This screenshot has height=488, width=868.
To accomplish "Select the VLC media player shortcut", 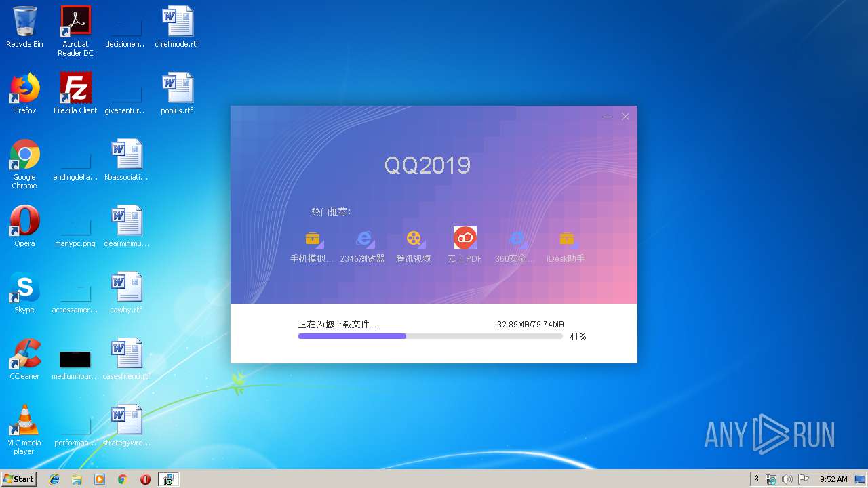I will coord(24,430).
